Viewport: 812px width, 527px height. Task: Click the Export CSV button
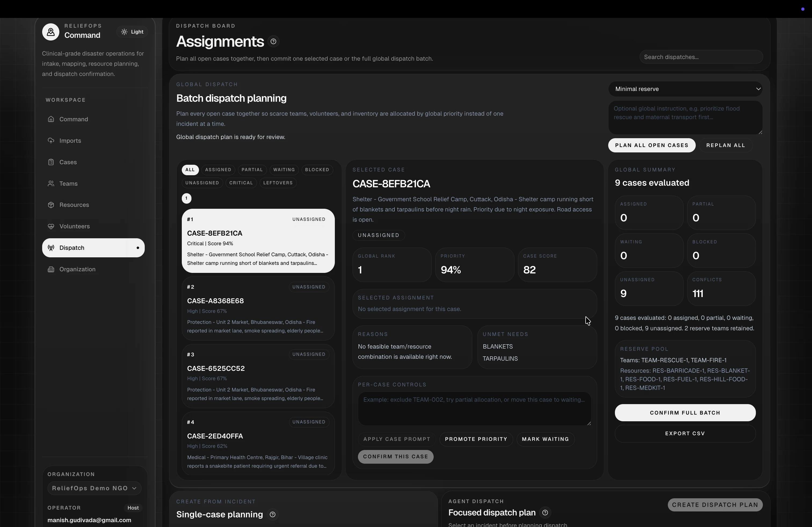pyautogui.click(x=685, y=434)
